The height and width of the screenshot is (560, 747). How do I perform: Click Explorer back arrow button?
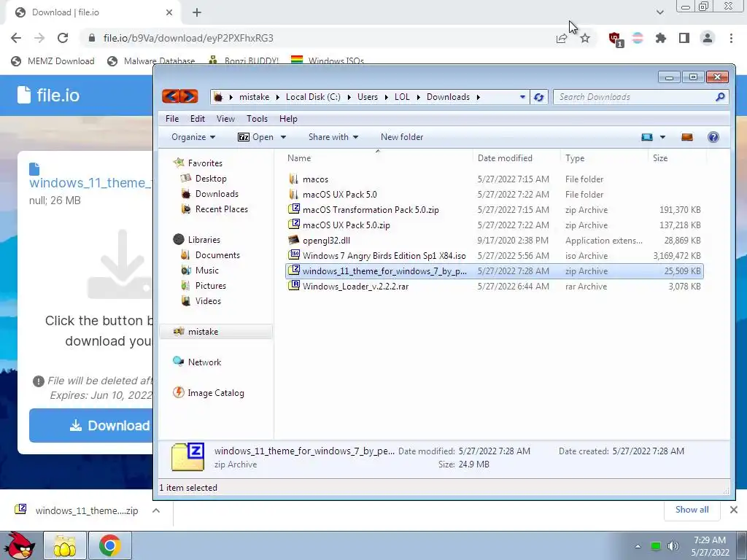pyautogui.click(x=171, y=97)
